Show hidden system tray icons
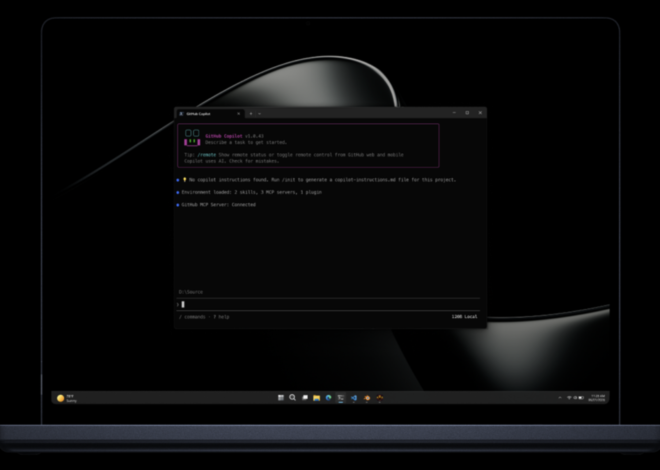This screenshot has height=470, width=660. (560, 398)
